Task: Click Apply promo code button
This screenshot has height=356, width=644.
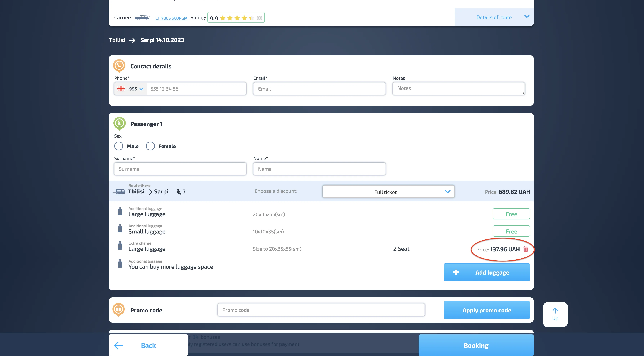Action: pyautogui.click(x=486, y=310)
